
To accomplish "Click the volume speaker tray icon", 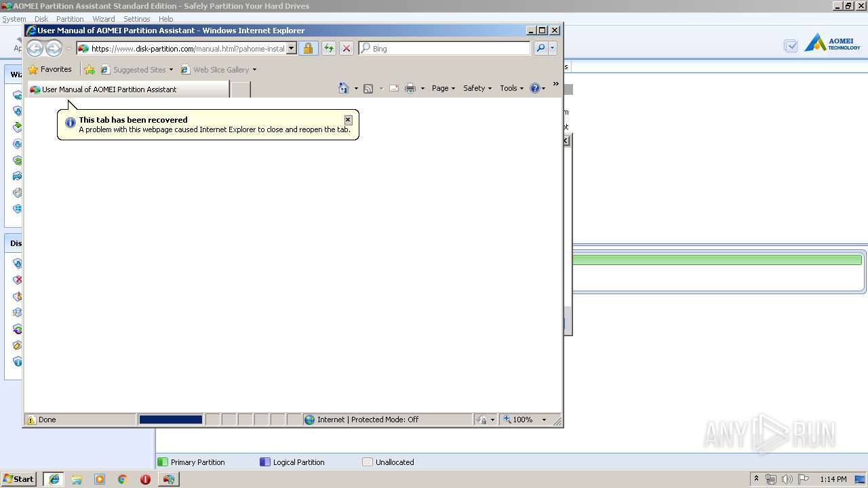I will tap(787, 479).
